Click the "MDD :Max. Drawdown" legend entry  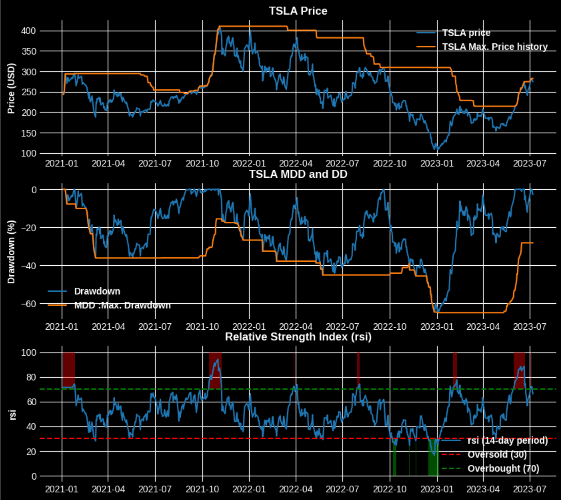pyautogui.click(x=122, y=305)
